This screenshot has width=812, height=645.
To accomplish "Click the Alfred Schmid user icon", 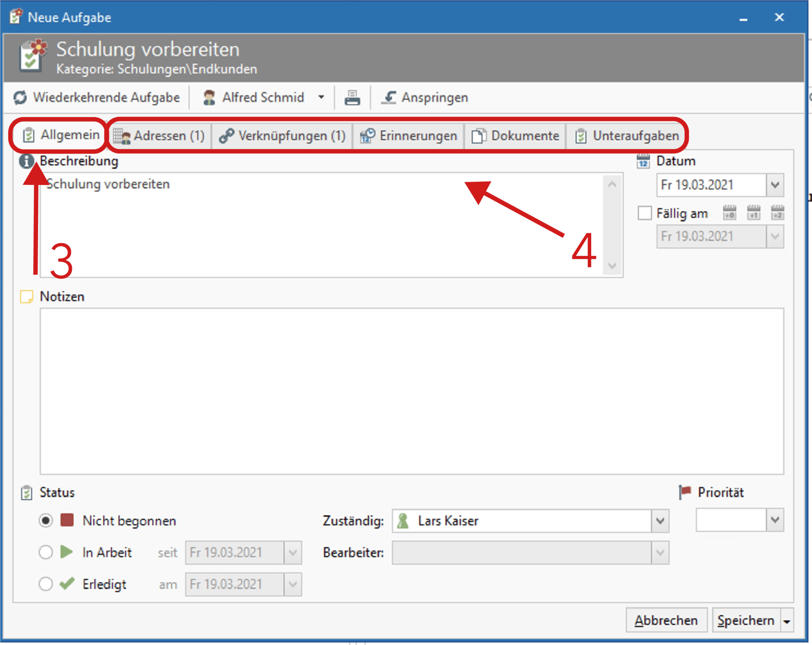I will (x=209, y=98).
